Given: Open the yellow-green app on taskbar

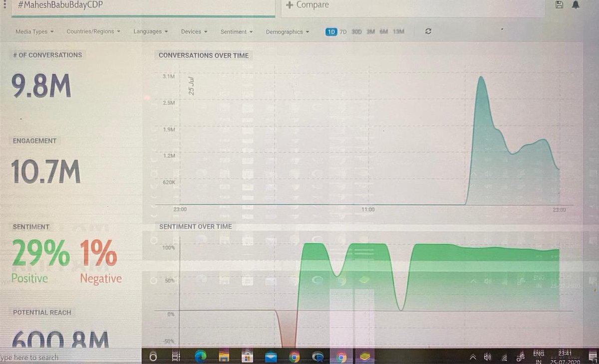Looking at the screenshot, I should [x=365, y=357].
